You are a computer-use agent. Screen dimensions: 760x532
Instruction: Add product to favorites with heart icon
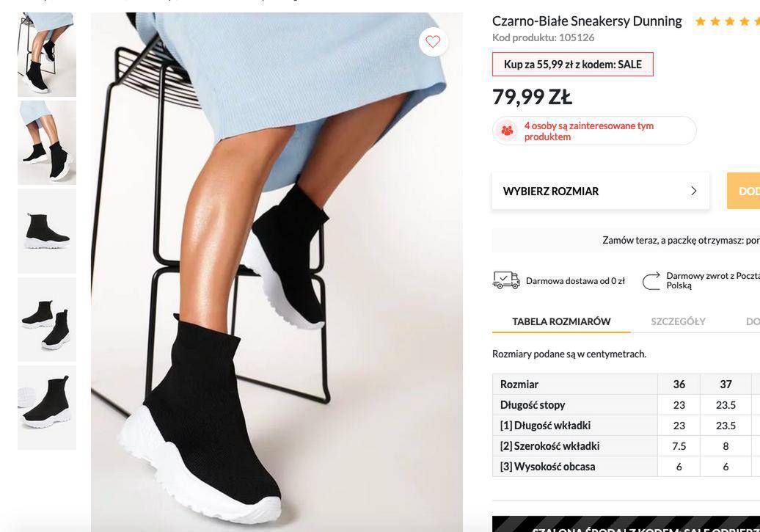point(433,42)
